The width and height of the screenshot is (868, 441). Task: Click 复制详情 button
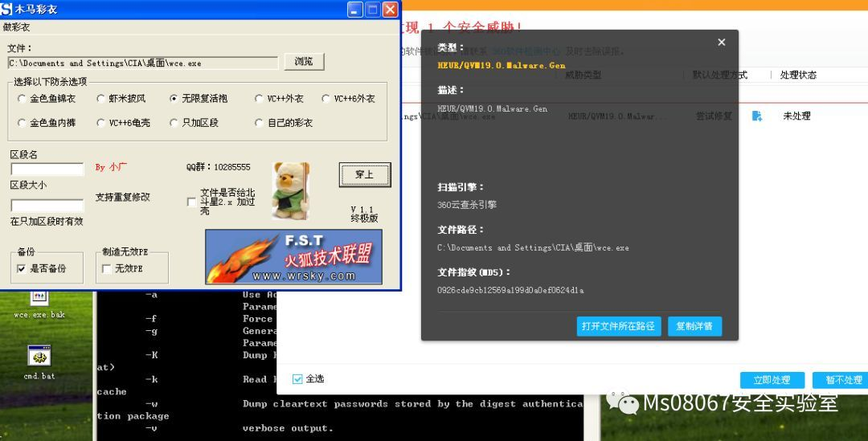694,326
